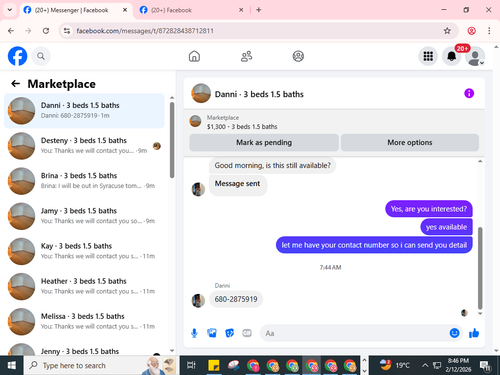Click the address bar URL
Image resolution: width=500 pixels, height=375 pixels.
(145, 31)
